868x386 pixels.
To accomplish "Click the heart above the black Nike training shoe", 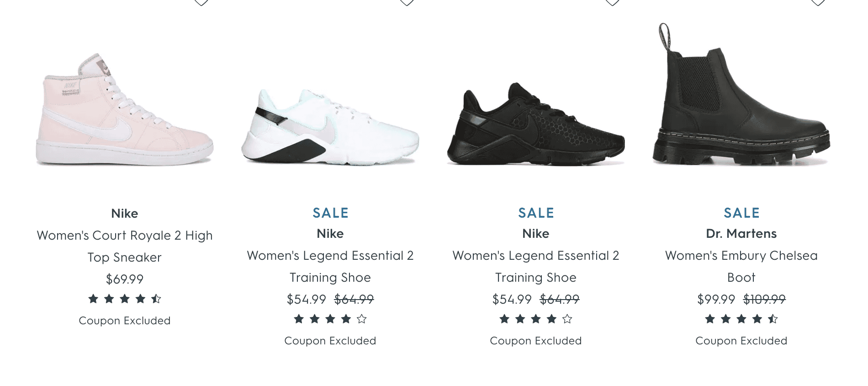I will coord(612,2).
